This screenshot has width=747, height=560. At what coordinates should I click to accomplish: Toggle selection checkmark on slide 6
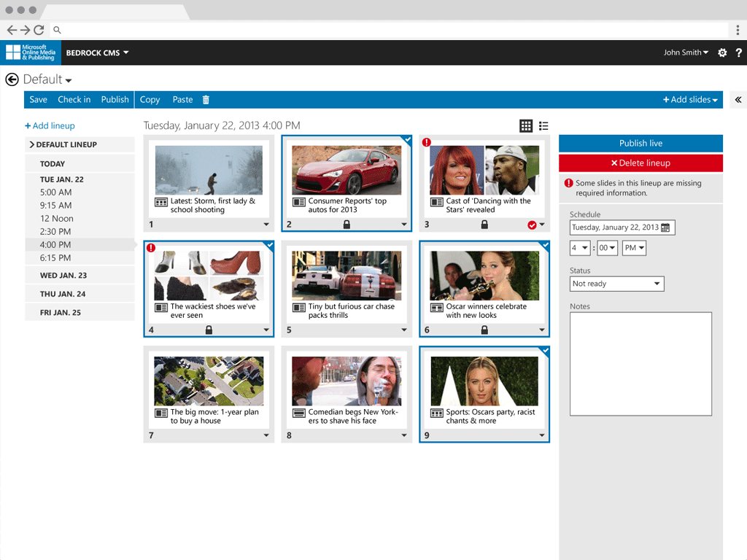point(545,246)
